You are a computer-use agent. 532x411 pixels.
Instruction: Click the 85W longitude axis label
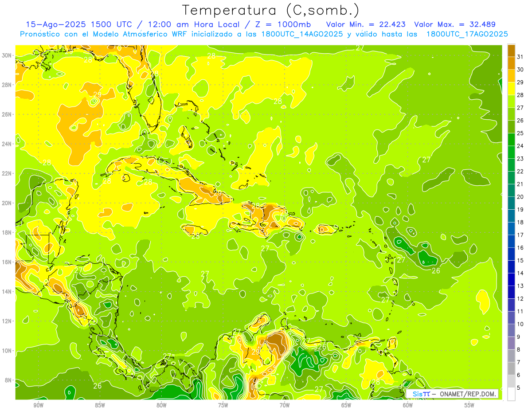100,406
